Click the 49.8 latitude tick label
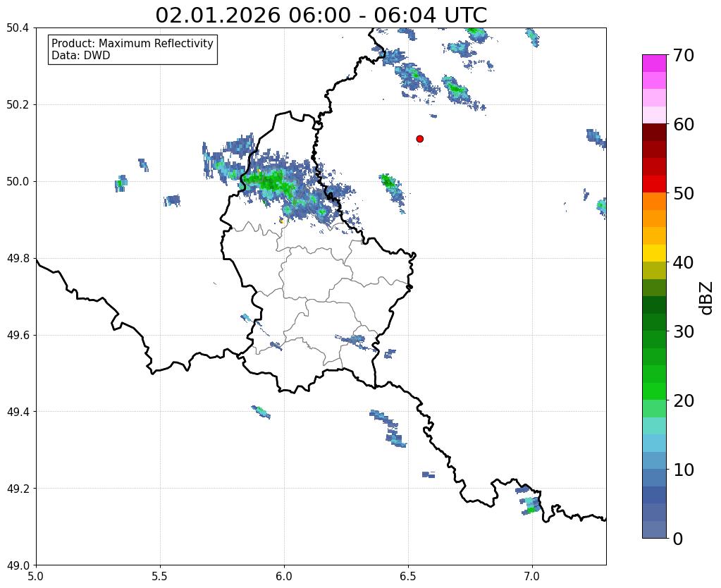This screenshot has height=588, width=721. tap(18, 259)
